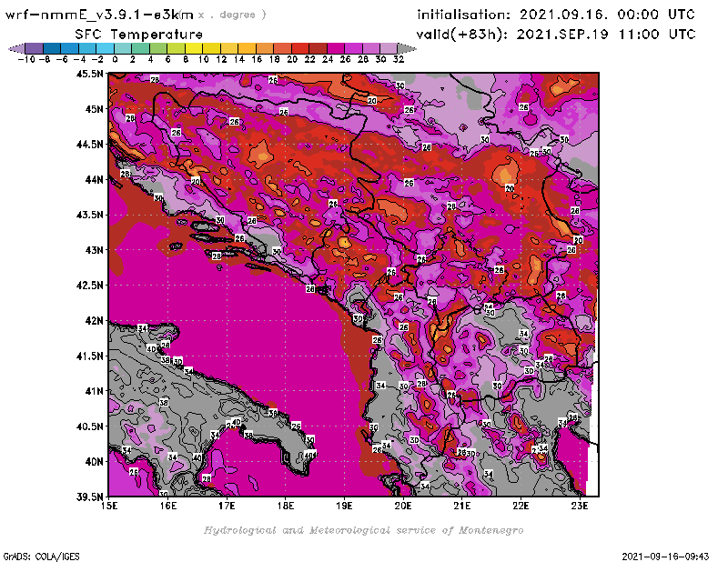
Task: Click the 41.5N latitude label
Action: point(89,356)
